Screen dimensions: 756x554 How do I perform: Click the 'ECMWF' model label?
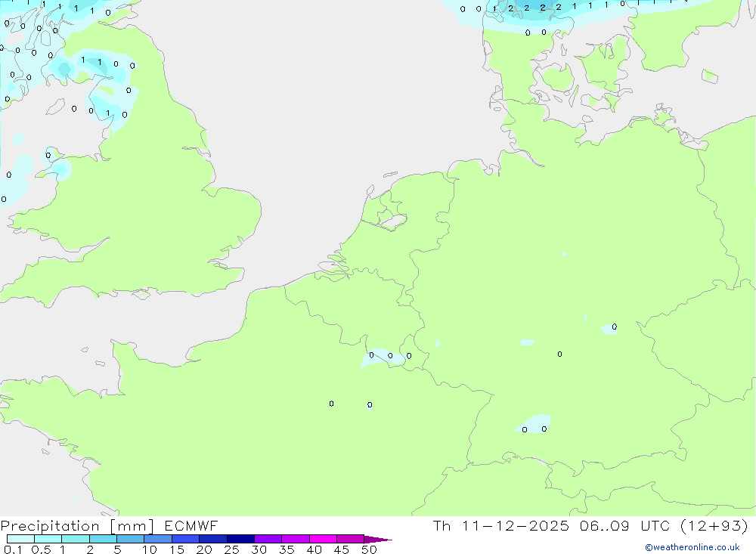click(x=191, y=525)
